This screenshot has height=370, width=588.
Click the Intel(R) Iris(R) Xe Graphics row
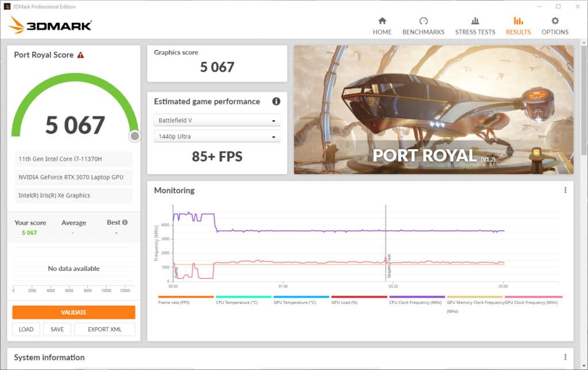coord(73,195)
